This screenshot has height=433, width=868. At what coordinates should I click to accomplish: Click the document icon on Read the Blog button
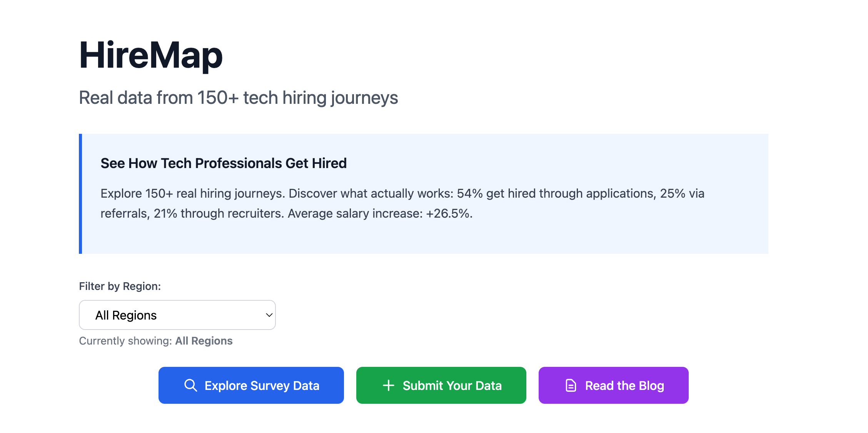point(570,385)
